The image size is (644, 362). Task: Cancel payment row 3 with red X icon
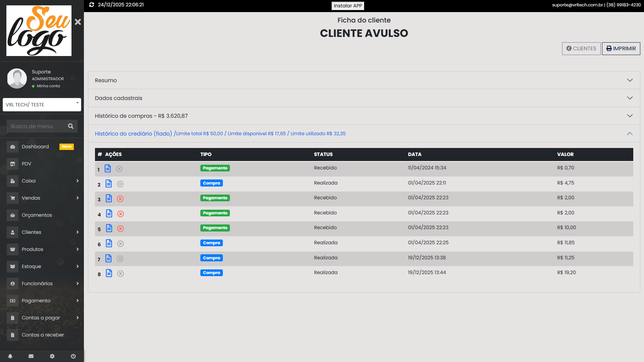point(120,199)
